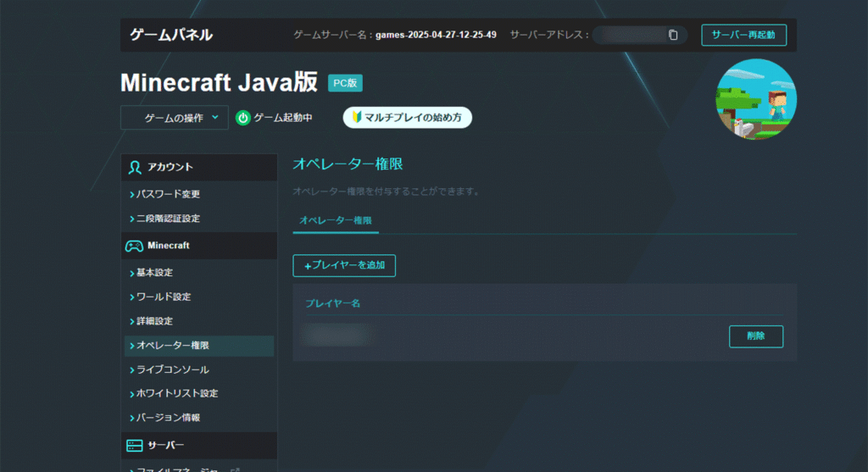Viewport: 868px width, 472px height.
Task: Click the アカウント section header
Action: click(199, 167)
